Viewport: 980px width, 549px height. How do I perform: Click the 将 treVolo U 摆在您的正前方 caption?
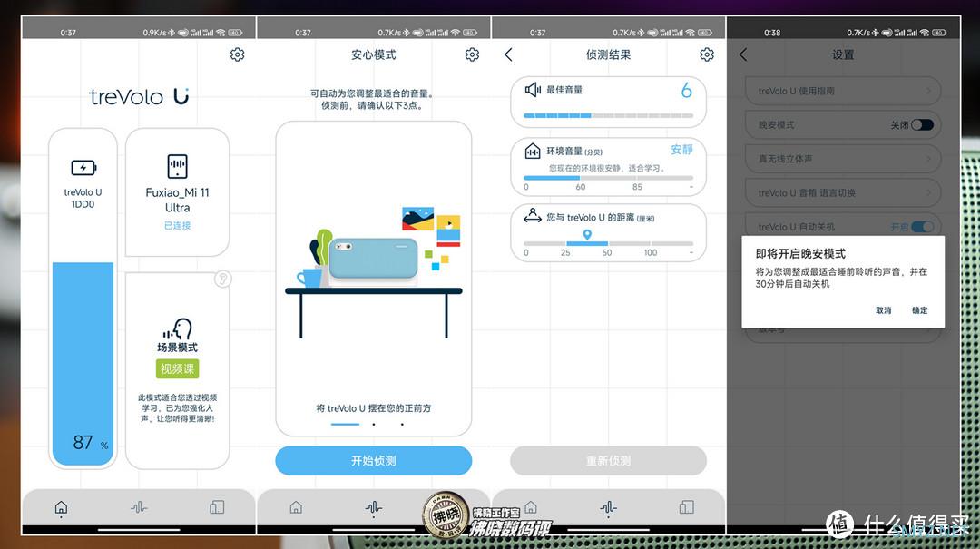tap(373, 407)
